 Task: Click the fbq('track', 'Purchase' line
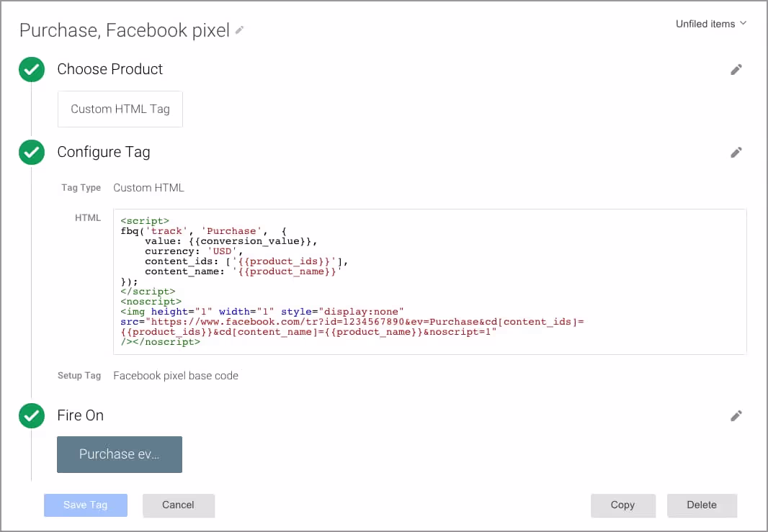click(203, 231)
